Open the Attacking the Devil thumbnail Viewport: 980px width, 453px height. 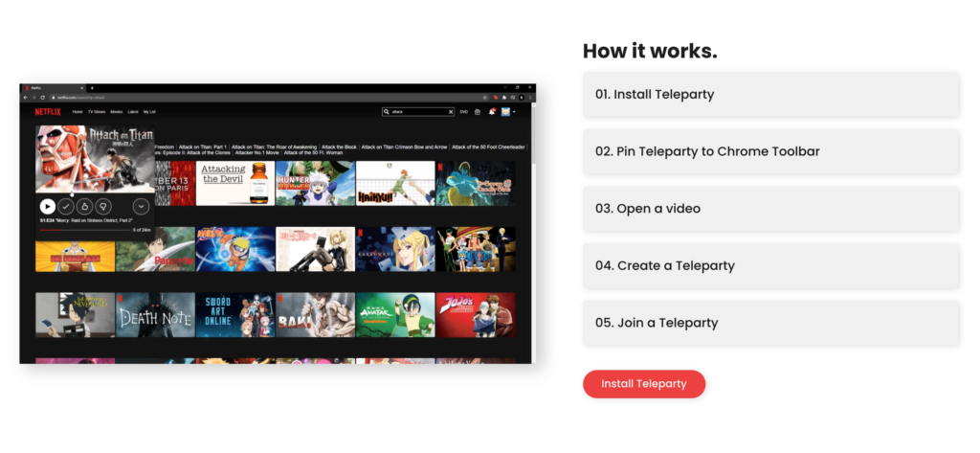click(235, 183)
